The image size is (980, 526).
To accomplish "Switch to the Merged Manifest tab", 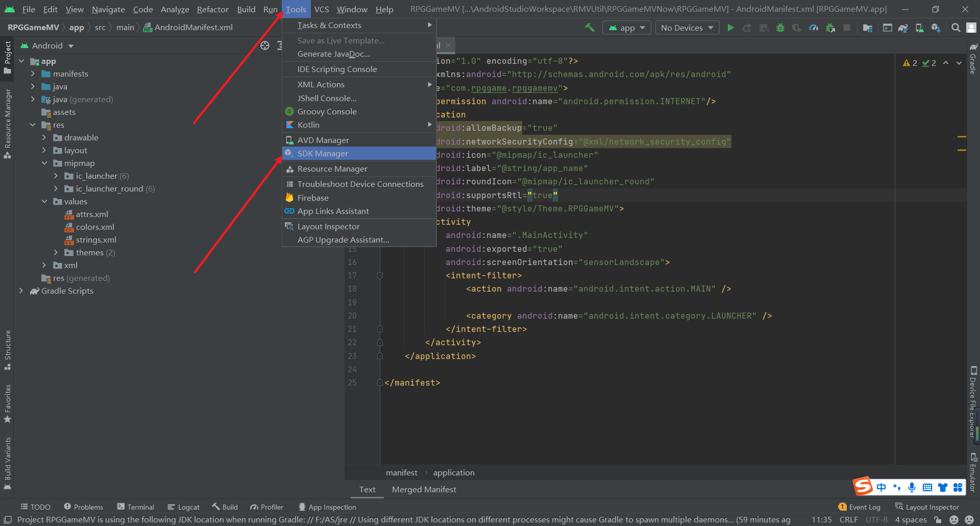I will tap(424, 489).
